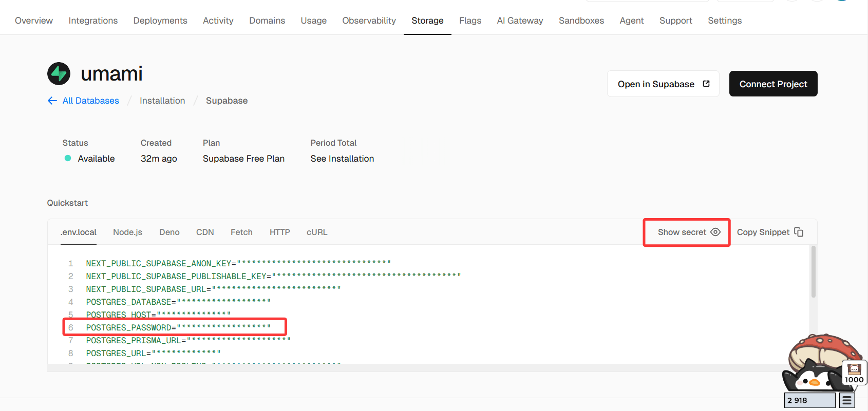Click the penguin mascot with mushroom hat
This screenshot has width=868, height=411.
point(812,367)
